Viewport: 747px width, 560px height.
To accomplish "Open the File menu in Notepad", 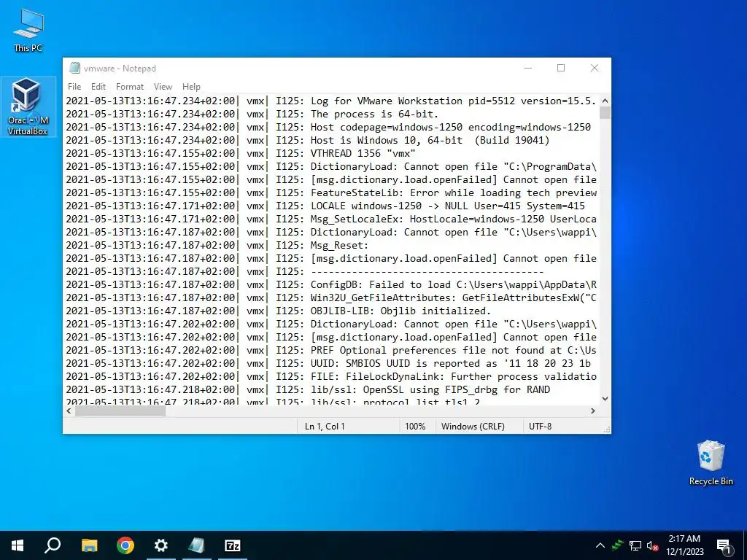I will tap(74, 87).
